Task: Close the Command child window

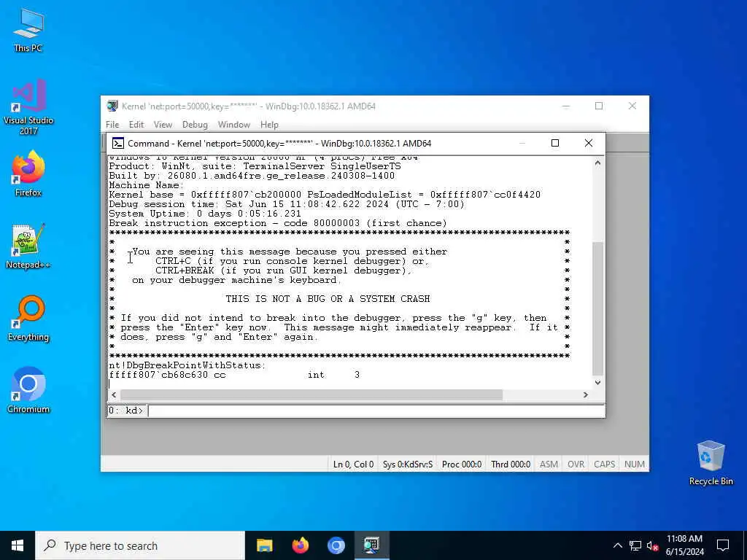Action: (x=589, y=143)
